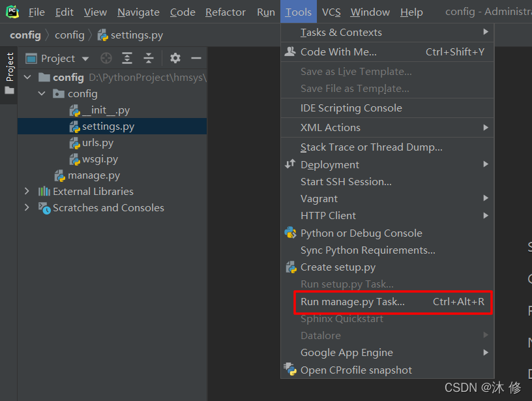Open the Edit menu
The height and width of the screenshot is (401, 532).
[x=65, y=12]
